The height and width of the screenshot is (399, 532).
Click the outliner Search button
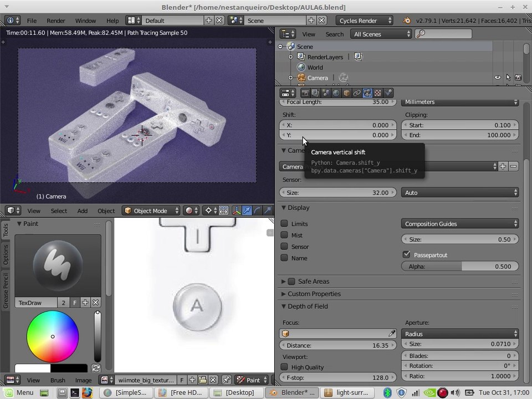pos(335,34)
